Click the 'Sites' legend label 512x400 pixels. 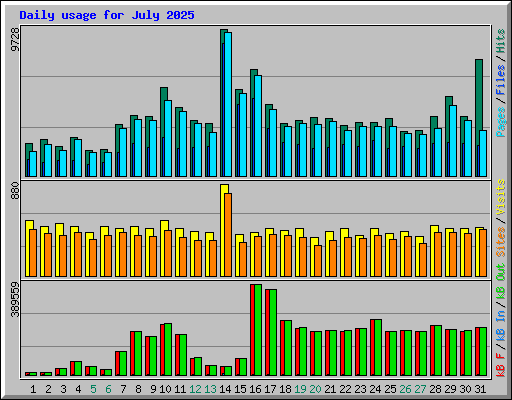501,242
